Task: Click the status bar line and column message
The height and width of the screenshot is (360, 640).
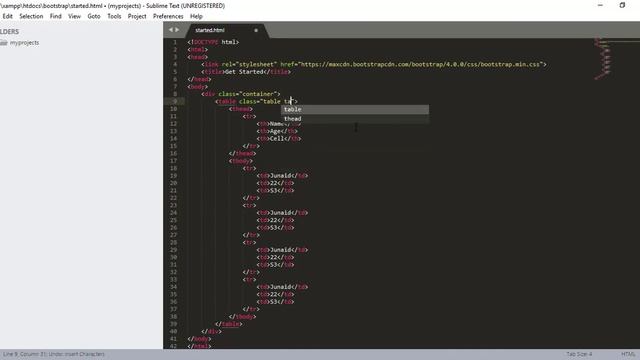Action: point(54,354)
